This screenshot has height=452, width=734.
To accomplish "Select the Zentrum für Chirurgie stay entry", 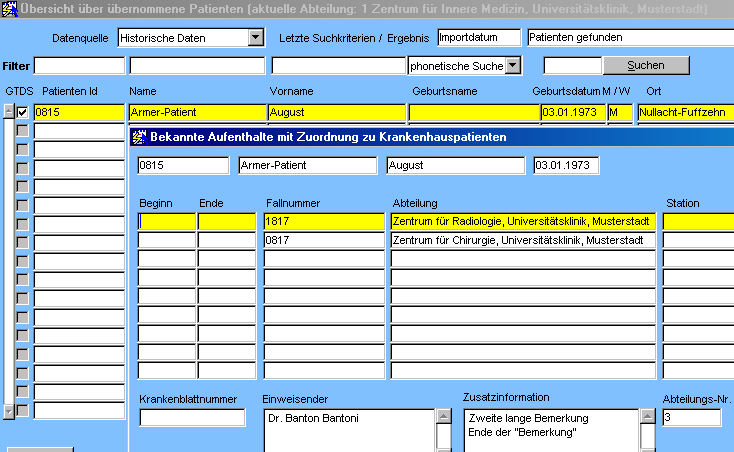I will point(522,240).
